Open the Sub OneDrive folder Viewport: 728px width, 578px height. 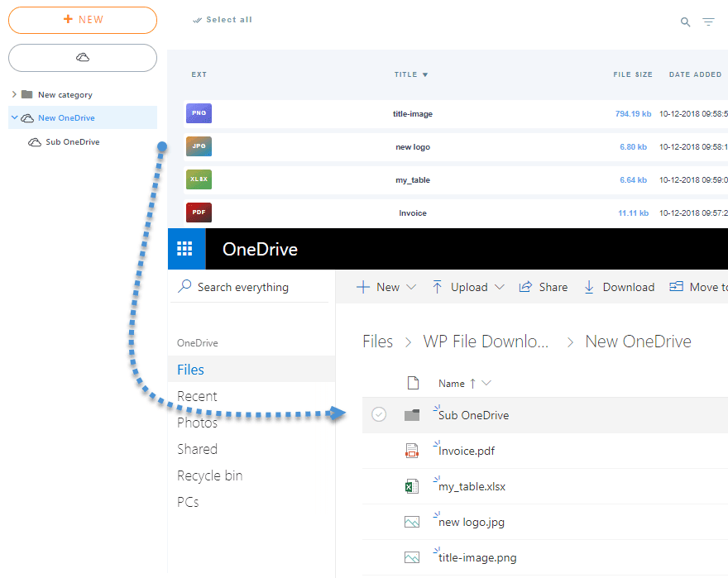click(473, 415)
